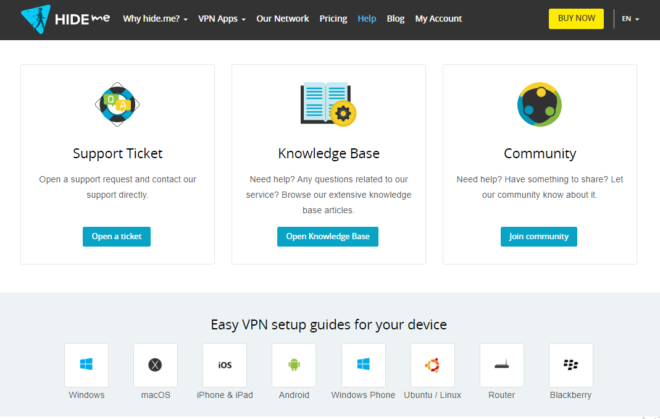Image resolution: width=660 pixels, height=419 pixels.
Task: Click the macOS text label
Action: tap(155, 395)
